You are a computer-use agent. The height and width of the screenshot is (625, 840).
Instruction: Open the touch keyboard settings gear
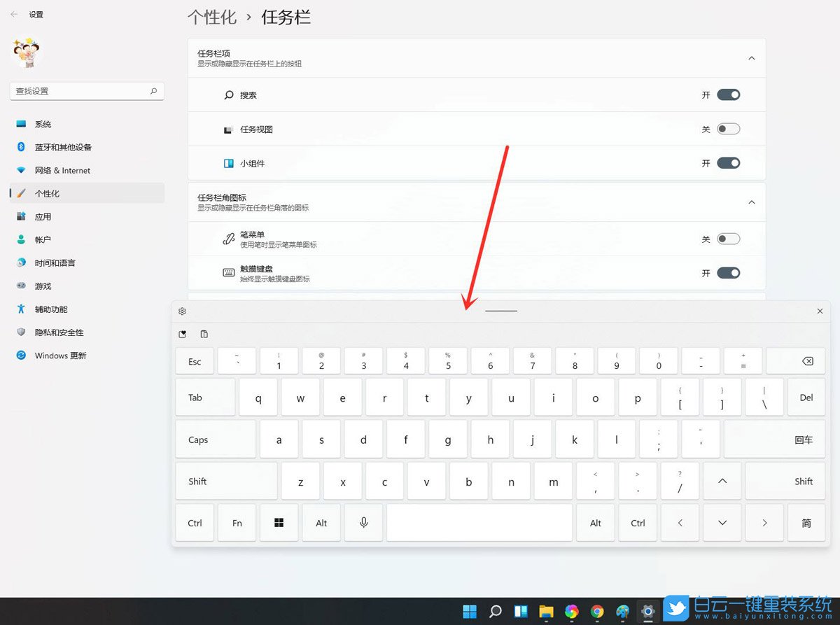click(x=182, y=311)
